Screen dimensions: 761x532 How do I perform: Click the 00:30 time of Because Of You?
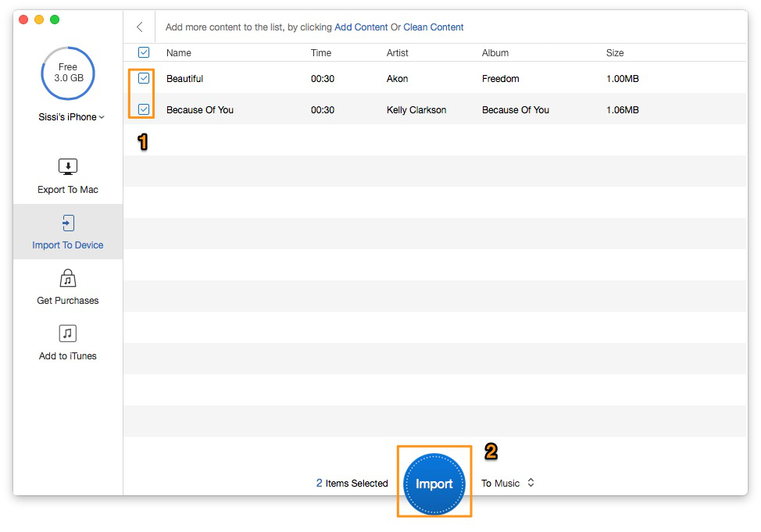click(322, 109)
